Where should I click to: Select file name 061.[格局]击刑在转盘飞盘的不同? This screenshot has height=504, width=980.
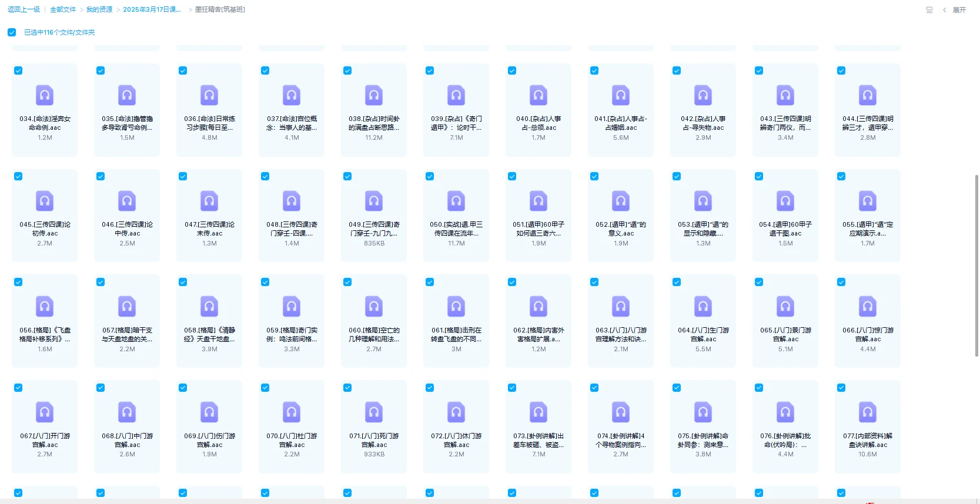point(456,334)
